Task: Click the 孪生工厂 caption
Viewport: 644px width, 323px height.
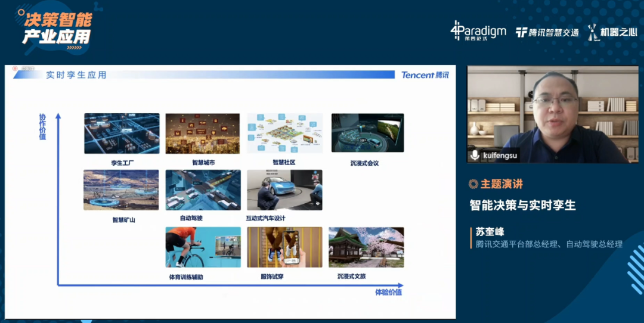Action: point(122,163)
